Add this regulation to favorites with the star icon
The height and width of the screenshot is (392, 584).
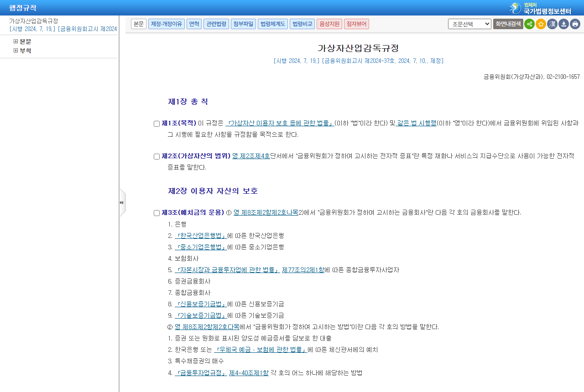541,24
